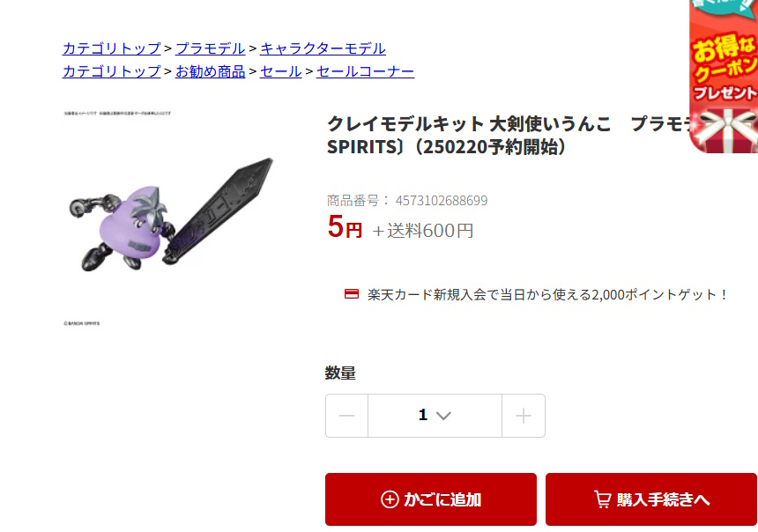Click the お得なクーポン プレゼント banner
This screenshot has height=532, width=758.
[724, 77]
